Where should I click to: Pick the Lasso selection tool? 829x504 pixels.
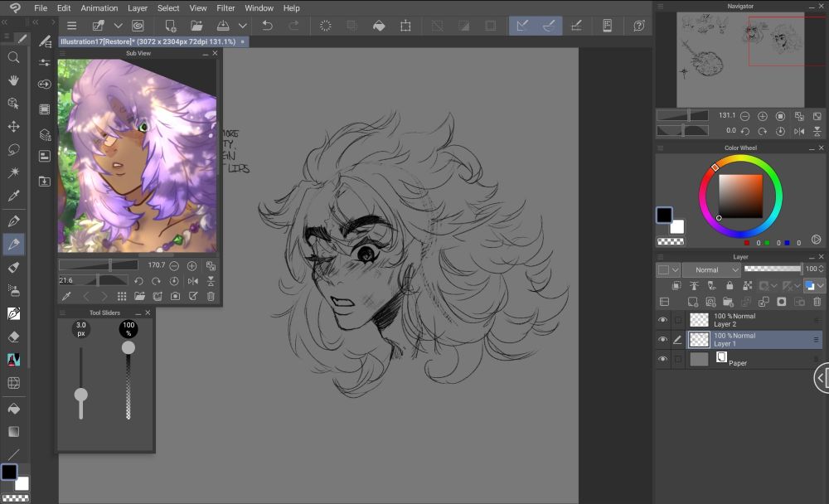13,150
